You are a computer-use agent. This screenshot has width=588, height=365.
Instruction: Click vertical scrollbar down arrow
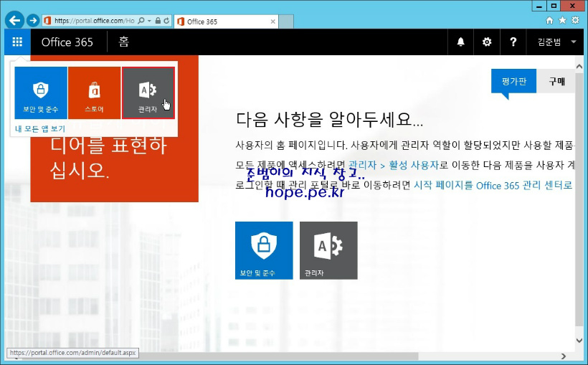coord(579,341)
